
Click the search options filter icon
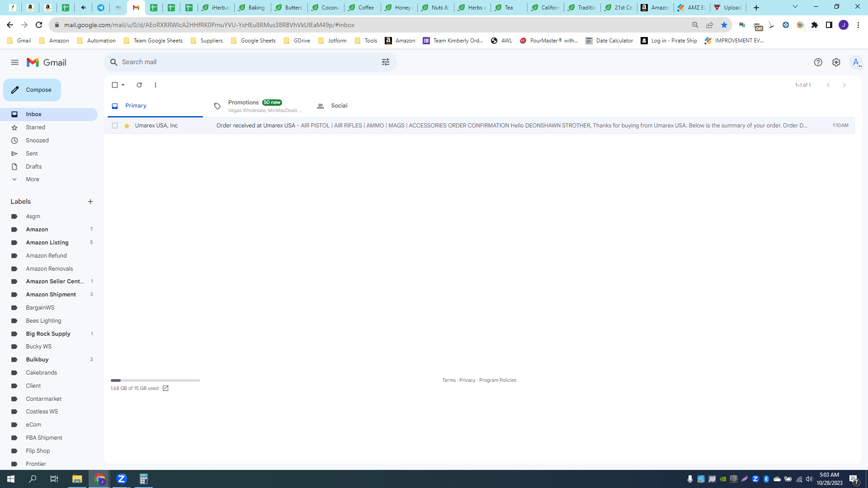(x=386, y=62)
